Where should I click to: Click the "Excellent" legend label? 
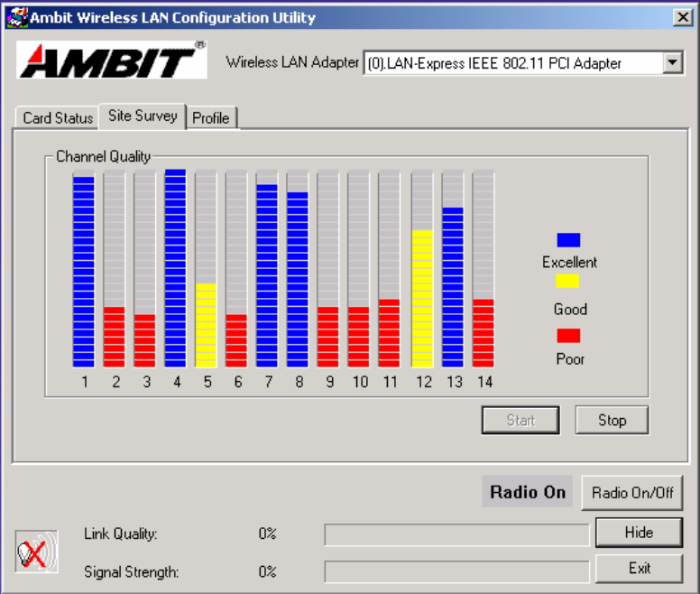pos(569,262)
